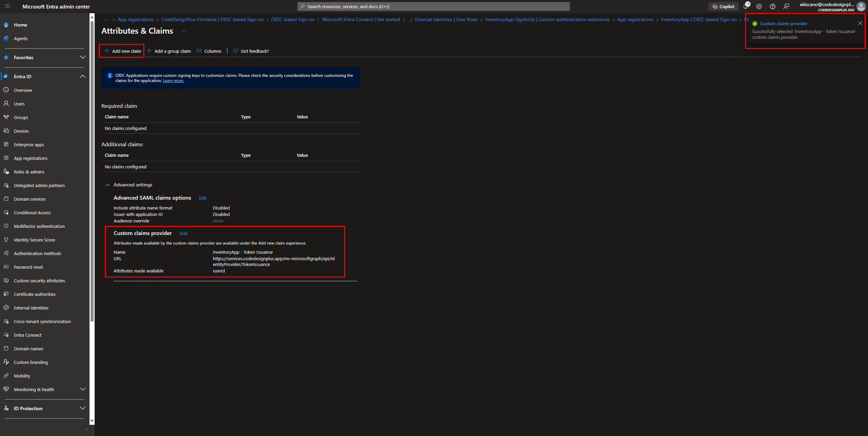Click the Devices icon in the sidebar
The height and width of the screenshot is (436, 868).
coord(6,131)
